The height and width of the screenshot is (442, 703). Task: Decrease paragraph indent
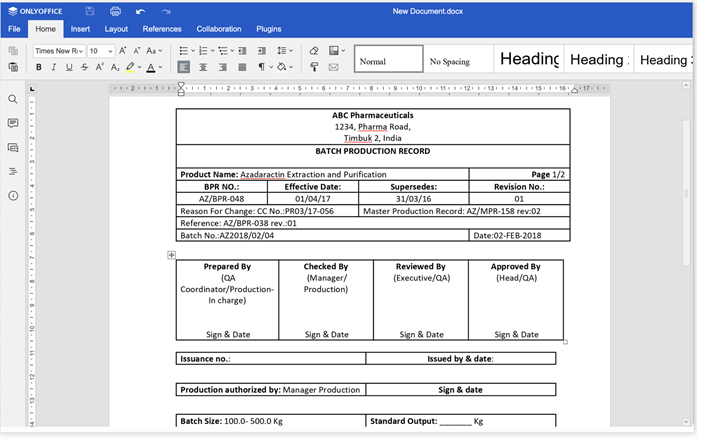click(x=242, y=51)
